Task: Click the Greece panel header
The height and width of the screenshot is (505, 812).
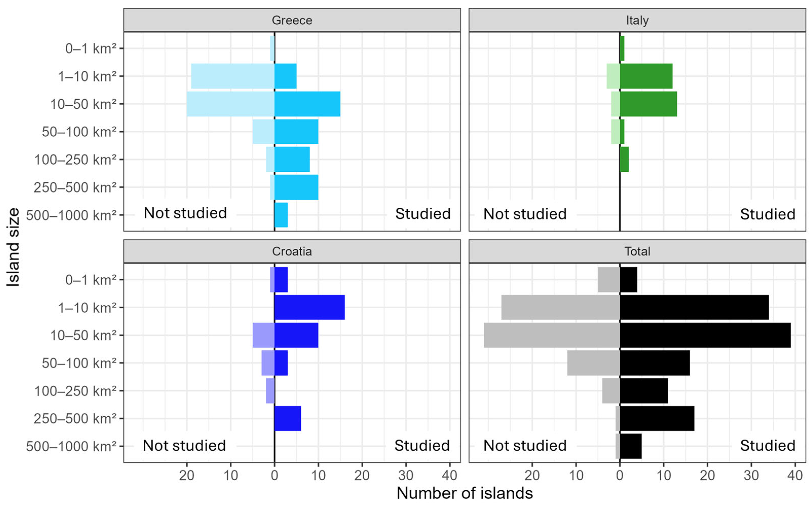Action: [292, 20]
